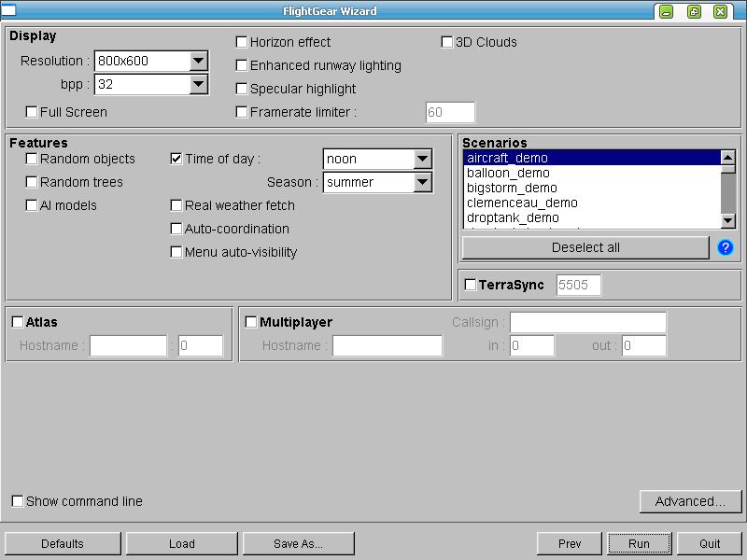The height and width of the screenshot is (560, 747).
Task: Click the Defaults button
Action: pos(63,544)
